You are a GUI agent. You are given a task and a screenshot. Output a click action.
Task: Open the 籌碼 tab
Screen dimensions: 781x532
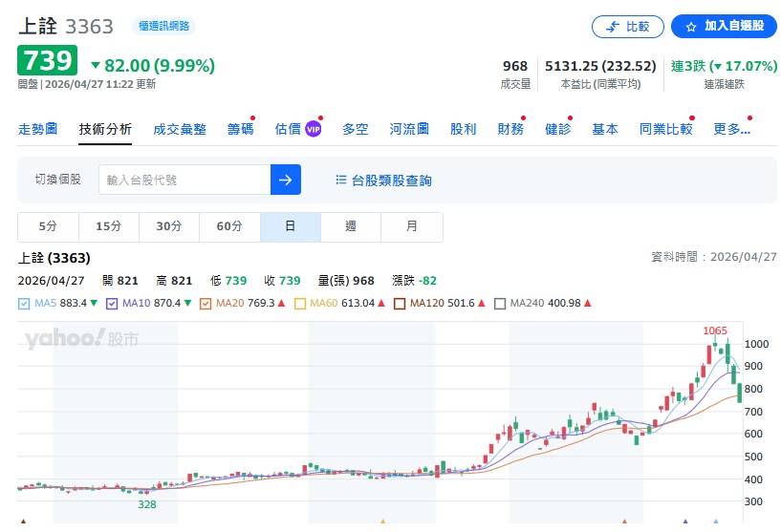point(241,129)
